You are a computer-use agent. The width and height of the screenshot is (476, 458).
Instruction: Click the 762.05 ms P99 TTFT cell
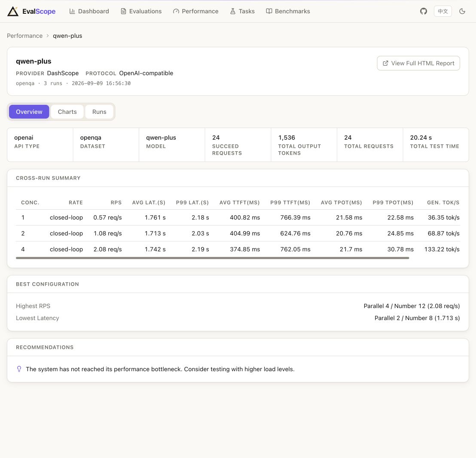click(x=296, y=249)
